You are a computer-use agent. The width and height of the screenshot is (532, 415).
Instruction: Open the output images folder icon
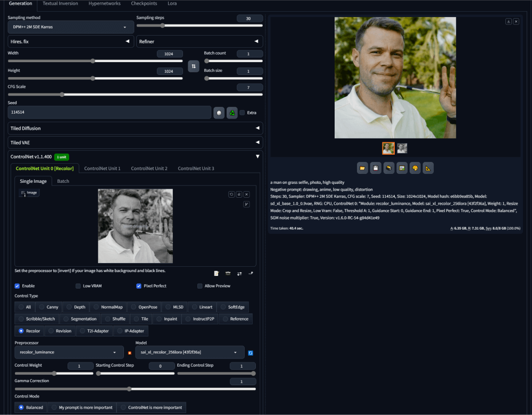pos(362,168)
